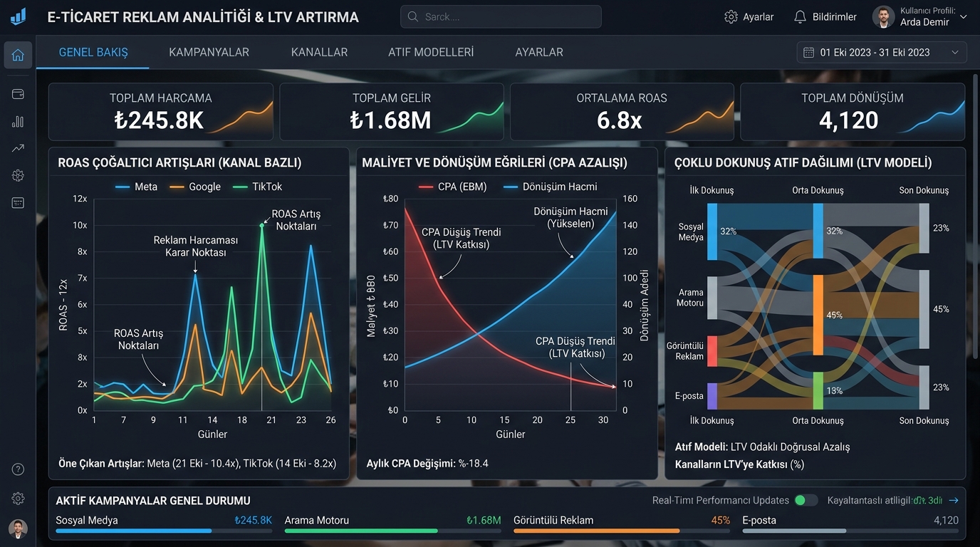Open the Bildirimler bell icon
The height and width of the screenshot is (547, 980).
[801, 16]
